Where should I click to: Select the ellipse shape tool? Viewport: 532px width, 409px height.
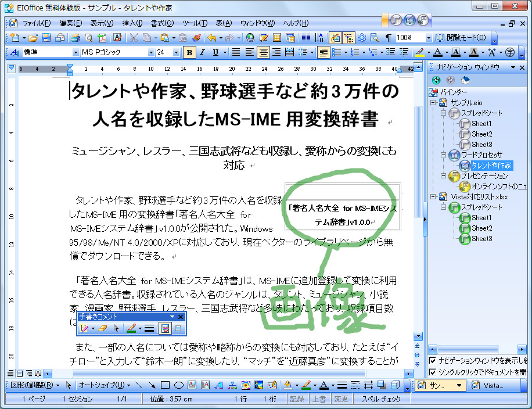tap(178, 383)
